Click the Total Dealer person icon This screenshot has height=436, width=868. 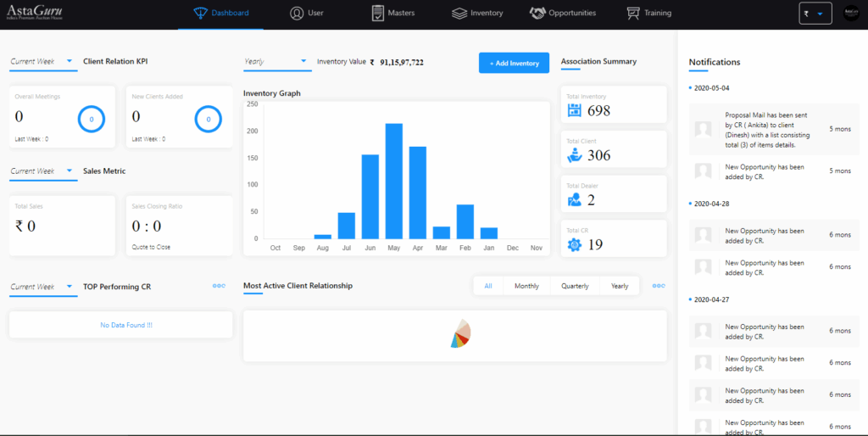pyautogui.click(x=574, y=200)
